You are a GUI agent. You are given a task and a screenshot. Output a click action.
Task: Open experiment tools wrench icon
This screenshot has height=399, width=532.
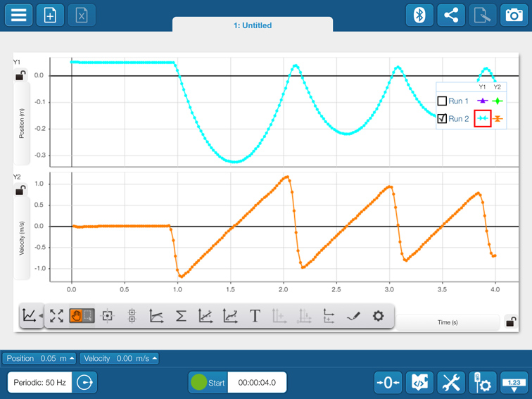point(451,383)
